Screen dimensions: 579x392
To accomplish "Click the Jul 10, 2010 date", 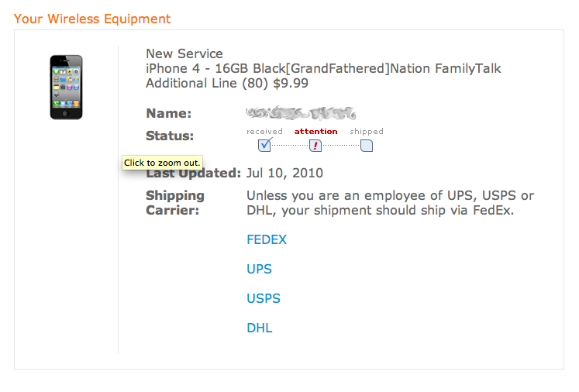I will click(x=284, y=173).
